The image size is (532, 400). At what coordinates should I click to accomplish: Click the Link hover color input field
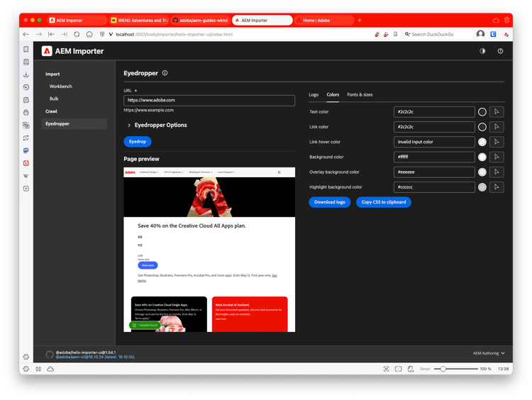coord(434,142)
